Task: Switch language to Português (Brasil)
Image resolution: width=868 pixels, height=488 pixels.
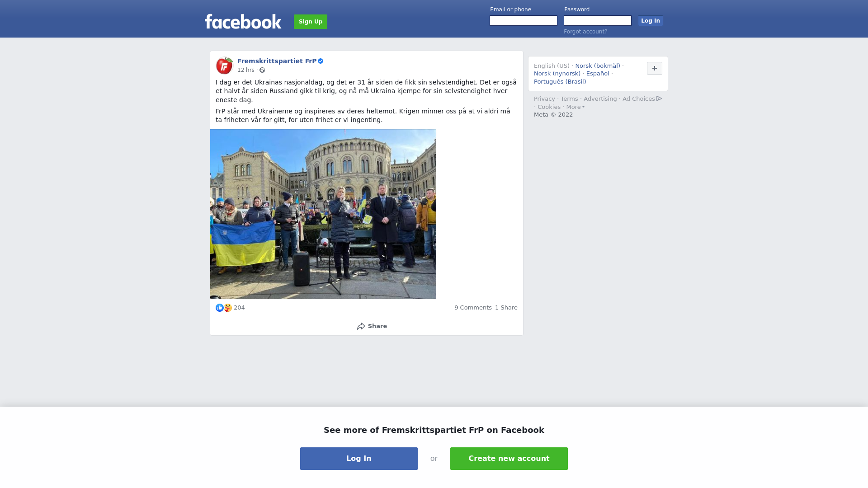Action: point(560,82)
